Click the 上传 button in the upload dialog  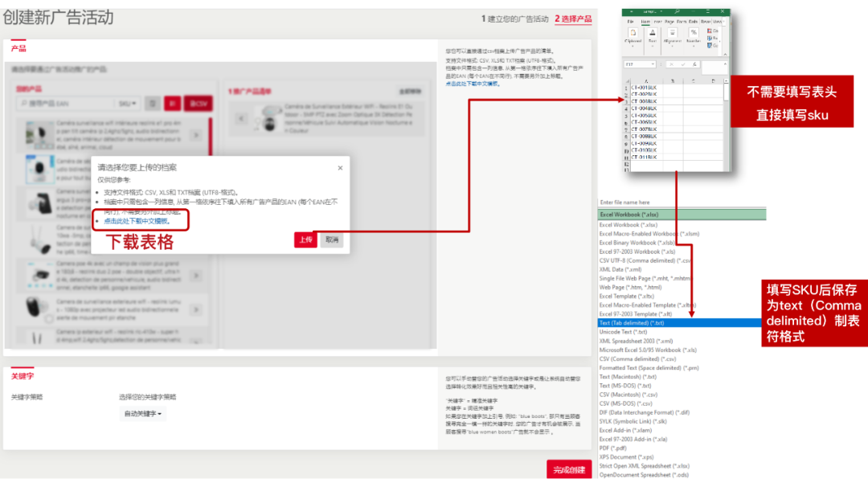[x=305, y=239]
